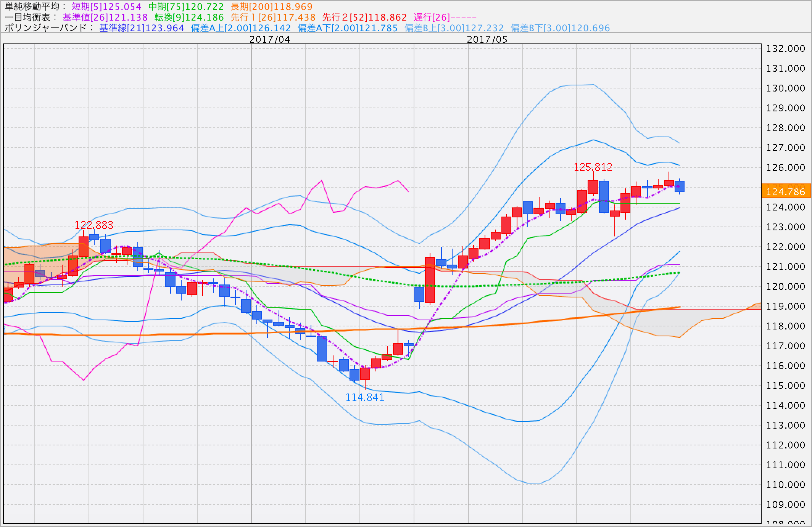The image size is (812, 527).
Task: Click the 2017/04 date axis label
Action: tap(270, 39)
